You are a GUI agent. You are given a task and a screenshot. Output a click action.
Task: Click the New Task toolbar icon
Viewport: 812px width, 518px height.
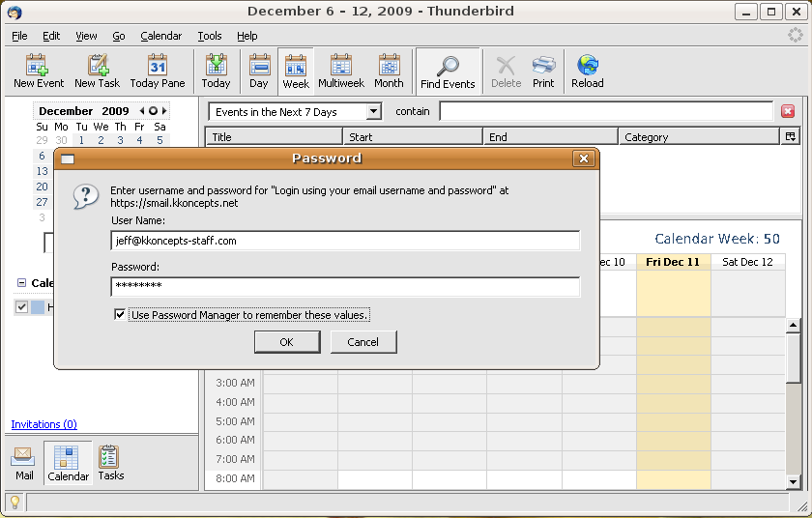[97, 72]
